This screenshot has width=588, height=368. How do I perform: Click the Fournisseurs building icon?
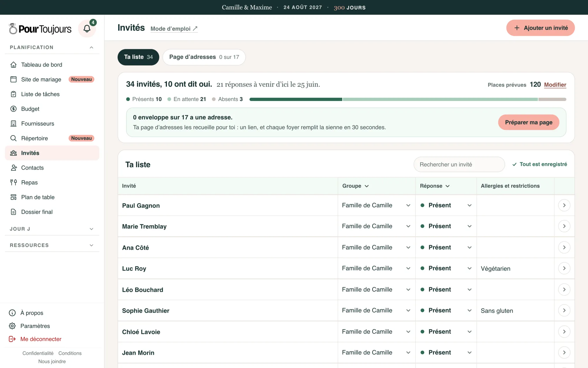[14, 124]
